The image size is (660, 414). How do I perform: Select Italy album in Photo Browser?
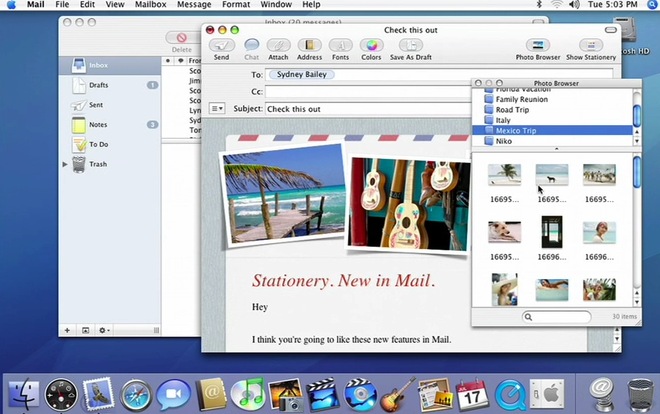552,120
